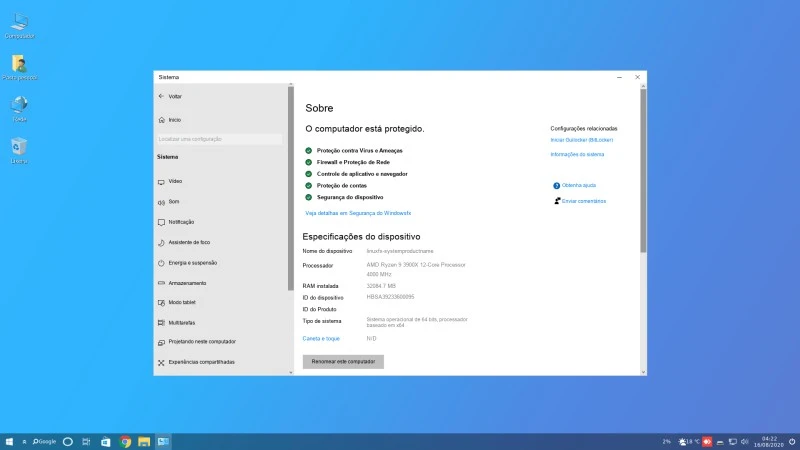The height and width of the screenshot is (450, 800).
Task: Close the Sistema window
Action: 637,77
